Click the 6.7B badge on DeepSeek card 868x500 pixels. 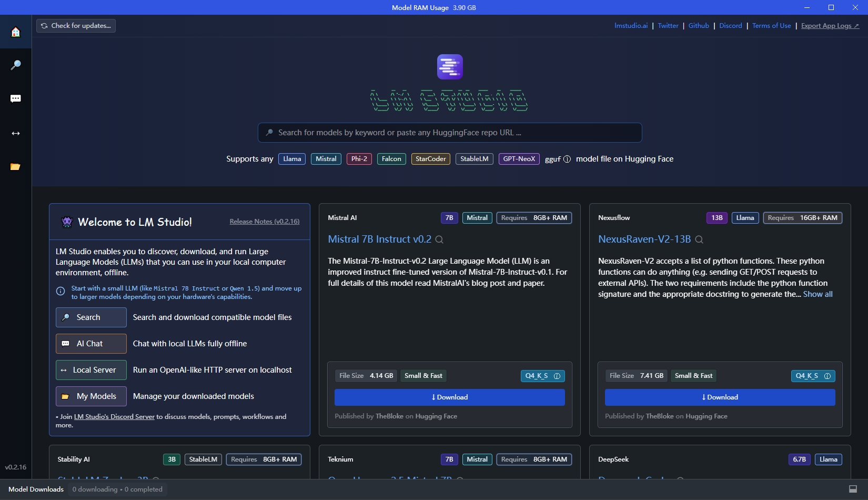pos(800,459)
